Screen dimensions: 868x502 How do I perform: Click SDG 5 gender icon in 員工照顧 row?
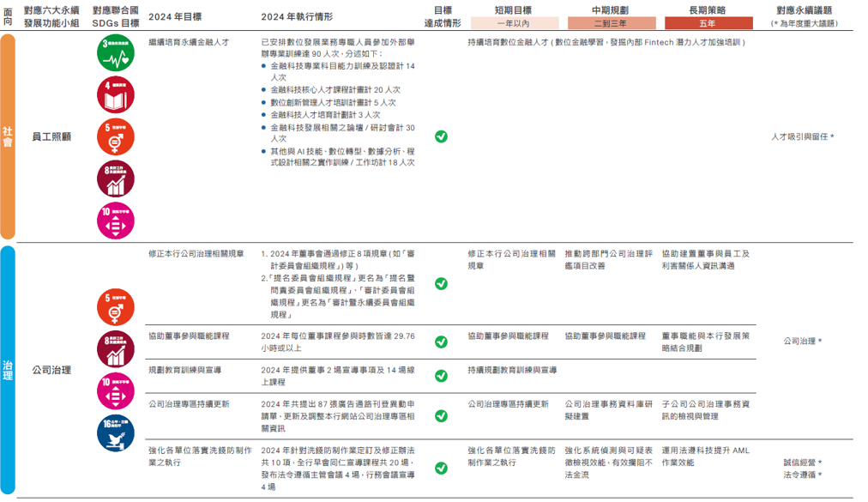pyautogui.click(x=116, y=136)
